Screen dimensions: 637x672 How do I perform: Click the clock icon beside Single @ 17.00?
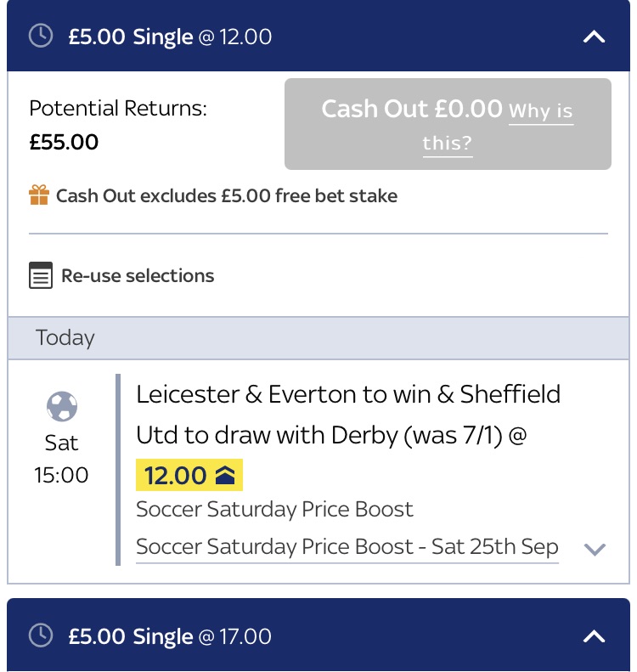40,635
